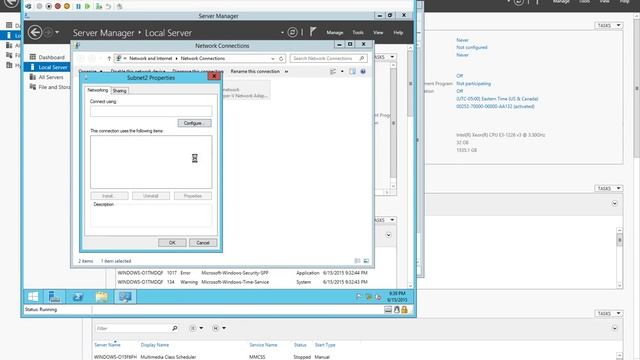Open Tools menu in inner Server Manager
This screenshot has height=360, width=640.
(358, 33)
